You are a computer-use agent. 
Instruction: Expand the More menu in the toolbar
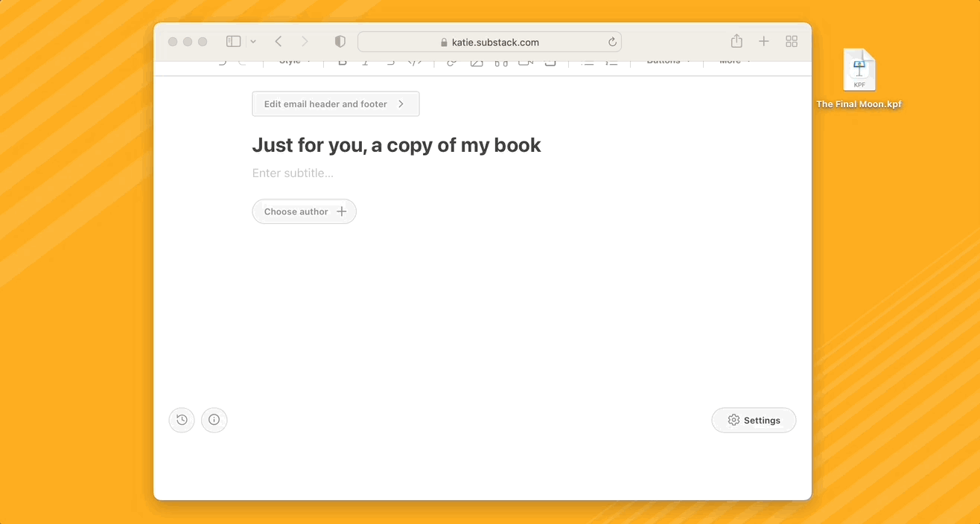[x=732, y=62]
